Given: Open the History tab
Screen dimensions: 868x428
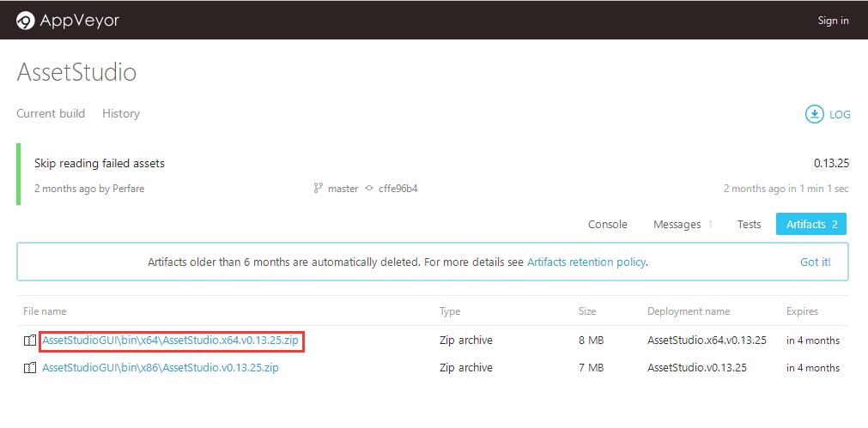Looking at the screenshot, I should tap(121, 113).
